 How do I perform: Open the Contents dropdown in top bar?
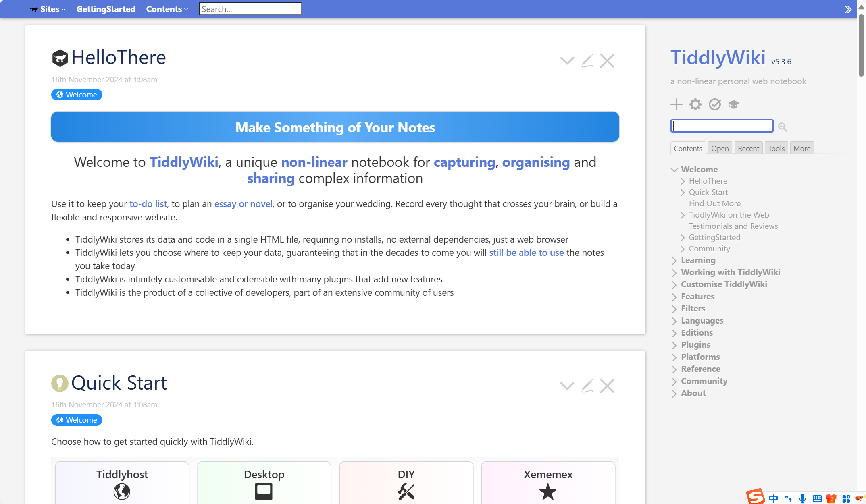(167, 9)
